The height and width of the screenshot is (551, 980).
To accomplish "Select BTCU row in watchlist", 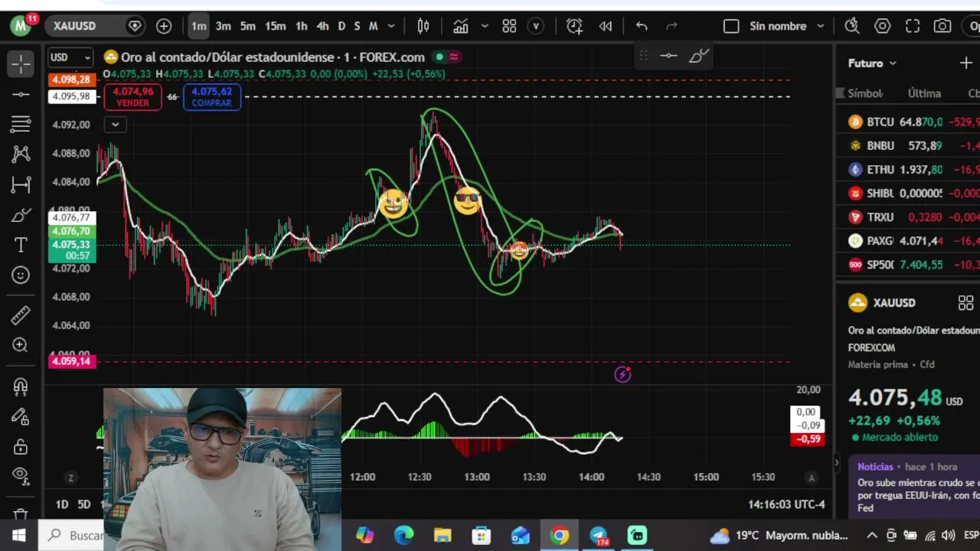I will (908, 122).
